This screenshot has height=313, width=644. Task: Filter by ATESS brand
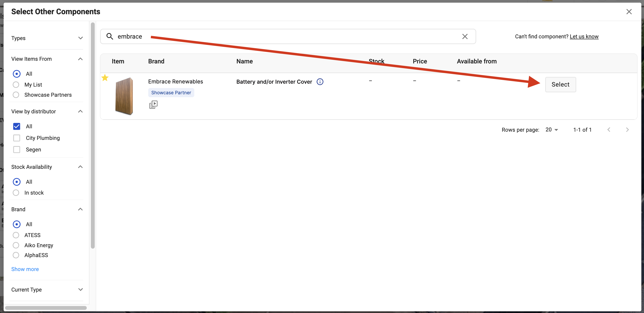[x=16, y=235]
